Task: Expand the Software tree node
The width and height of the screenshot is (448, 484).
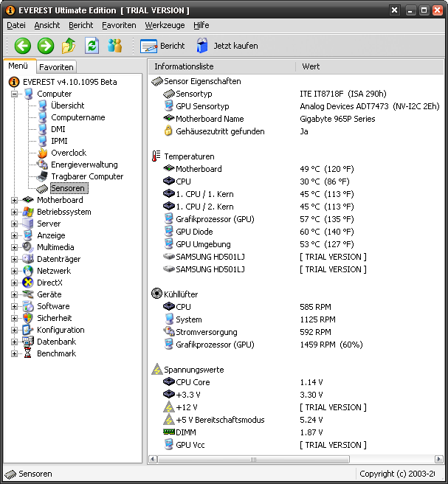Action: coord(14,306)
